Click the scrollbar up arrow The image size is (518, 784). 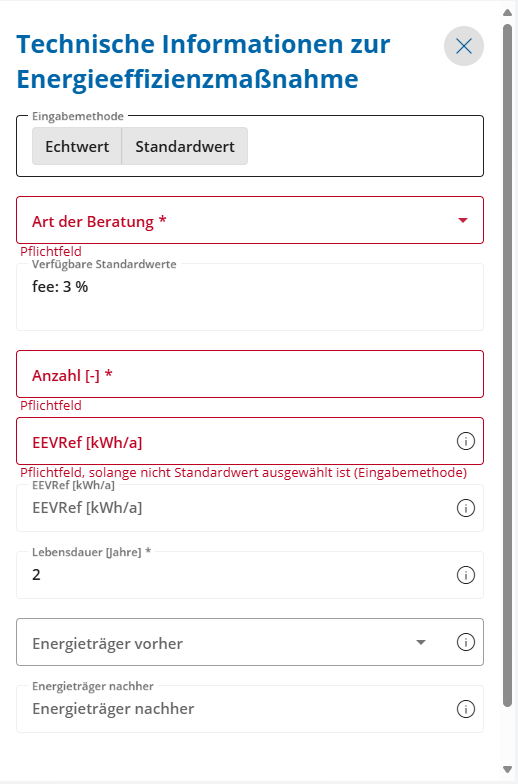(508, 12)
